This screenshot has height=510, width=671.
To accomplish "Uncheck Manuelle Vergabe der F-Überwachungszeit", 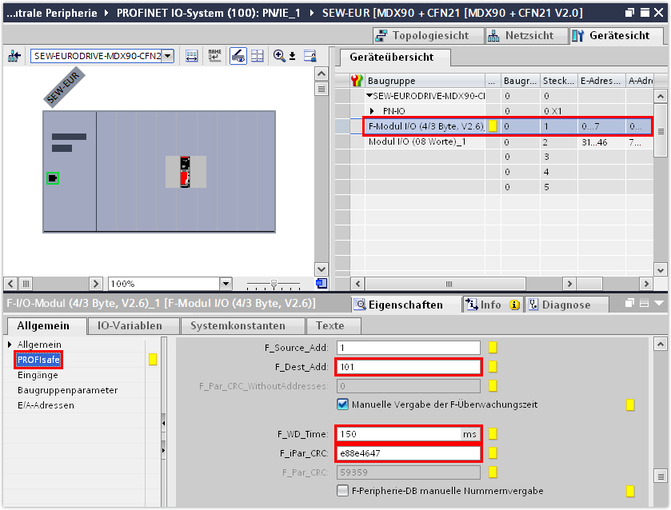I will point(343,405).
